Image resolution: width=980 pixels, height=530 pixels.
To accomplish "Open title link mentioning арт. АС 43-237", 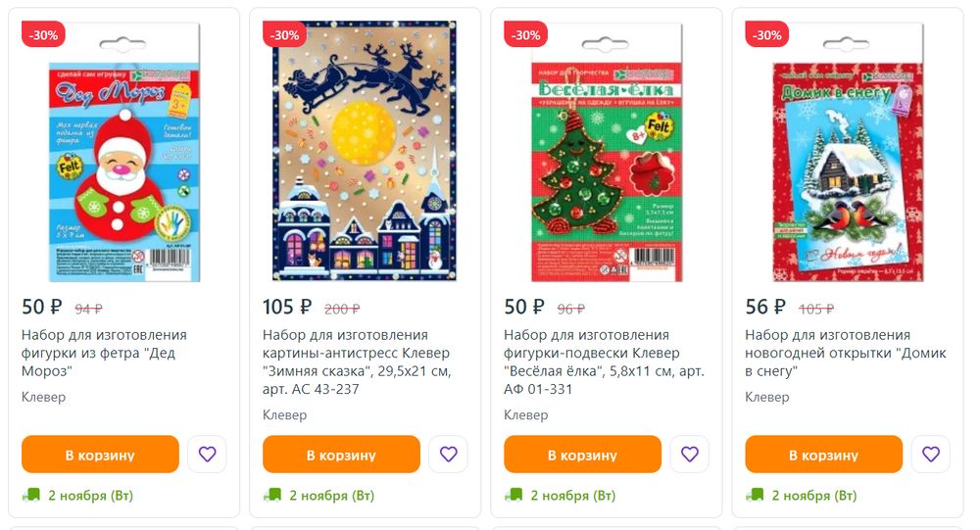I will click(x=357, y=361).
